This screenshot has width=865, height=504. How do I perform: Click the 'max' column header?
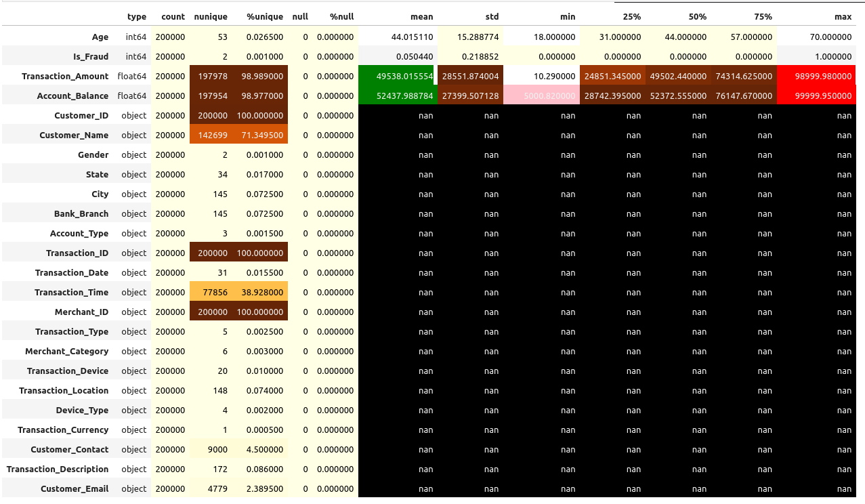click(x=843, y=16)
